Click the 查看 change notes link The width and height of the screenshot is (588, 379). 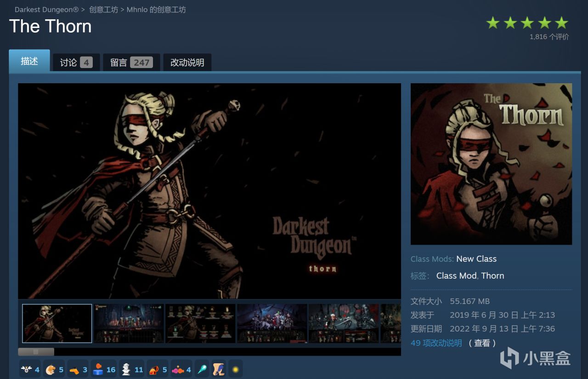click(x=482, y=343)
